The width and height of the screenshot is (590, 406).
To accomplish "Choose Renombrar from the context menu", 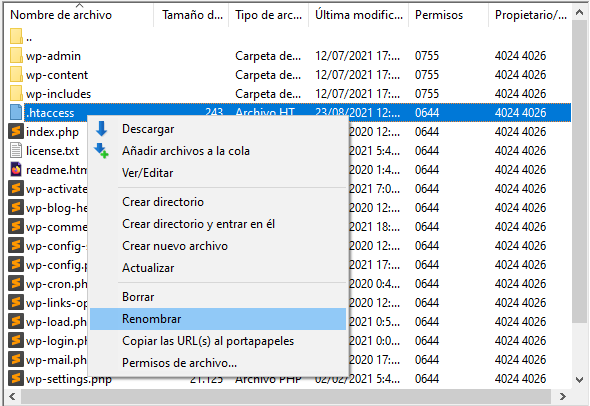I will (218, 319).
